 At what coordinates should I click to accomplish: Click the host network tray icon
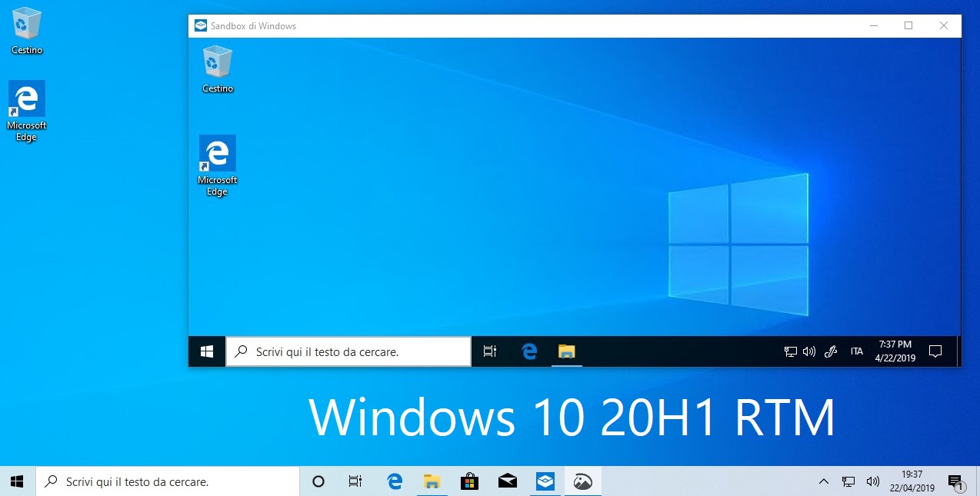(x=848, y=481)
